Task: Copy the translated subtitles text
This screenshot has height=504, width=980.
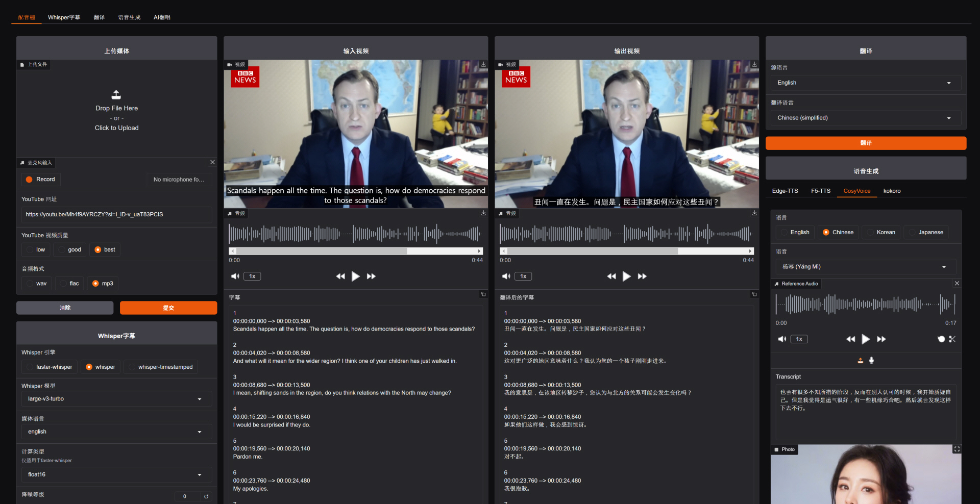Action: (x=754, y=294)
